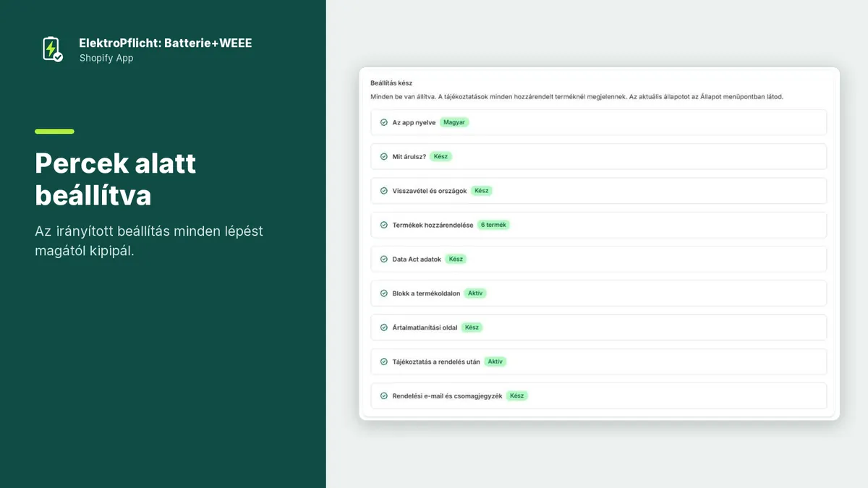Click Kész badge next to Rendelési e-mail row
This screenshot has width=868, height=488.
pos(517,396)
